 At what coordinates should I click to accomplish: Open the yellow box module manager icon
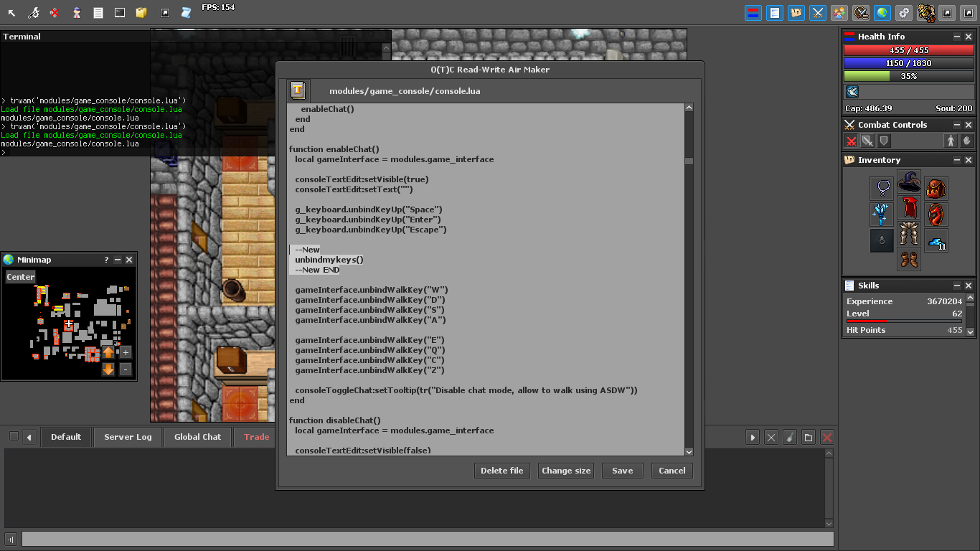coord(141,13)
